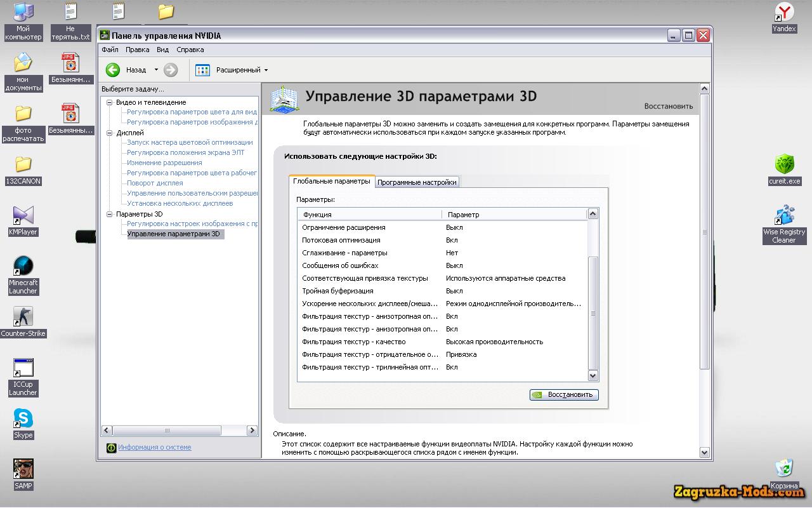Click the Привязка value
Screen dimensions: 812x508
(461, 354)
